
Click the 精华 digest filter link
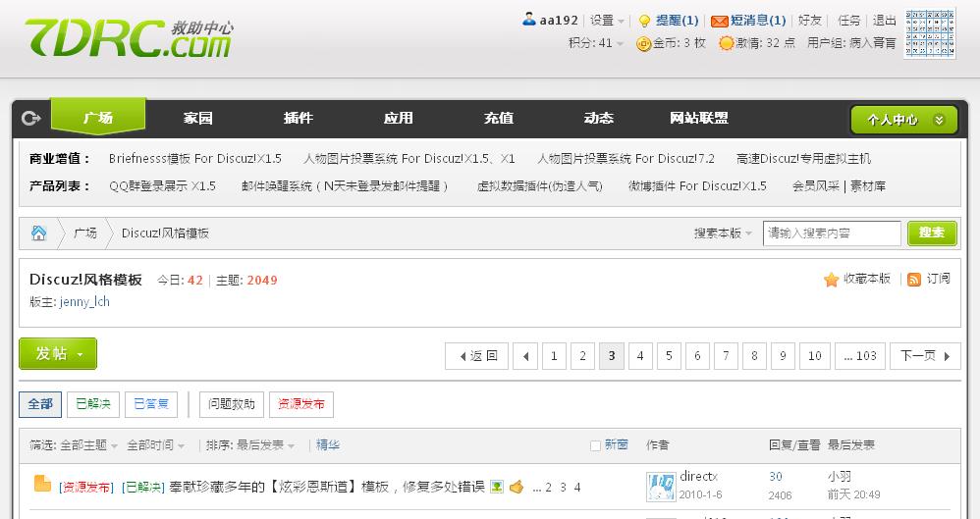click(x=328, y=445)
